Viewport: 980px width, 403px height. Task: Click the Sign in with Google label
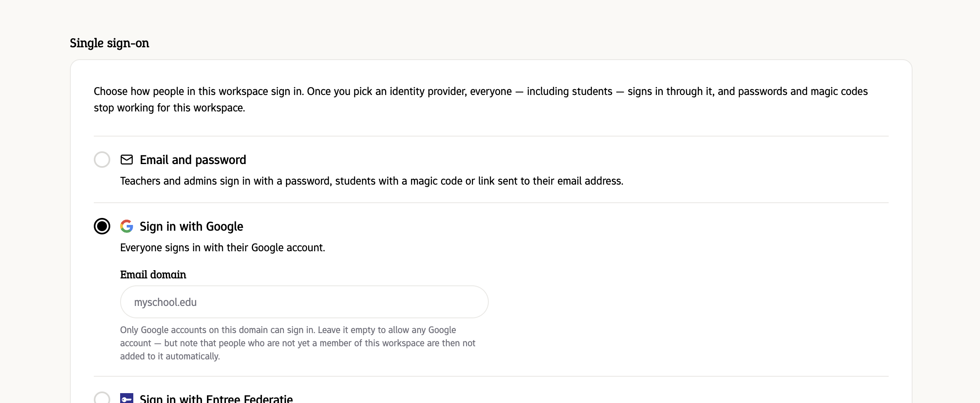(x=191, y=227)
